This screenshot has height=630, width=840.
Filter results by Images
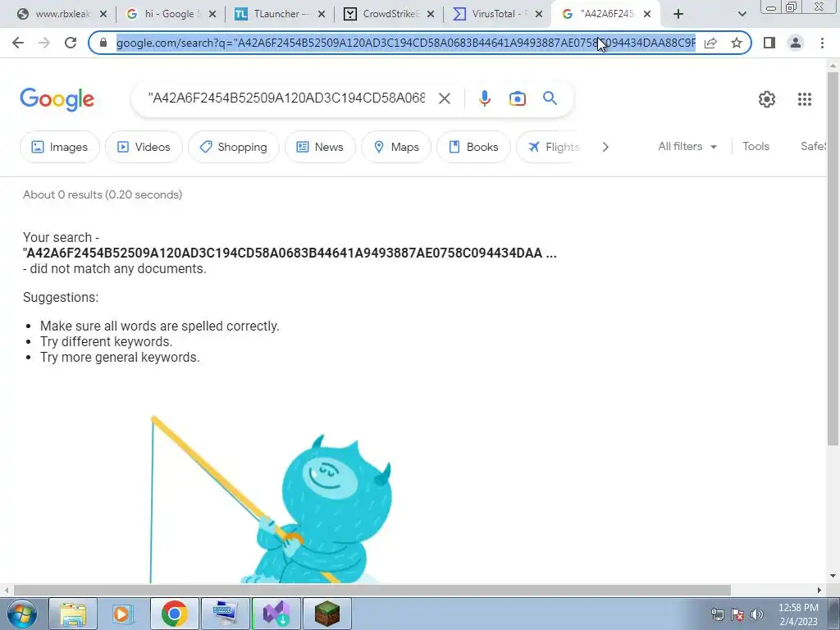(59, 147)
